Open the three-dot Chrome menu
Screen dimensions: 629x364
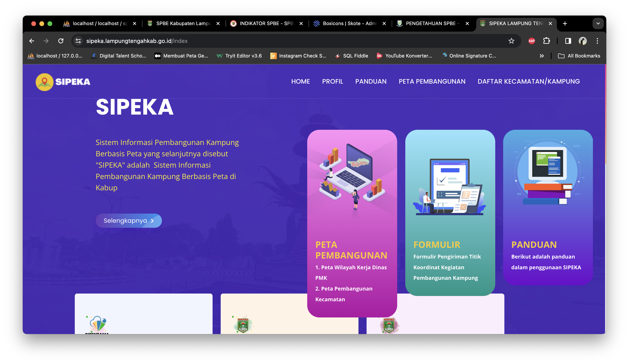click(x=597, y=41)
